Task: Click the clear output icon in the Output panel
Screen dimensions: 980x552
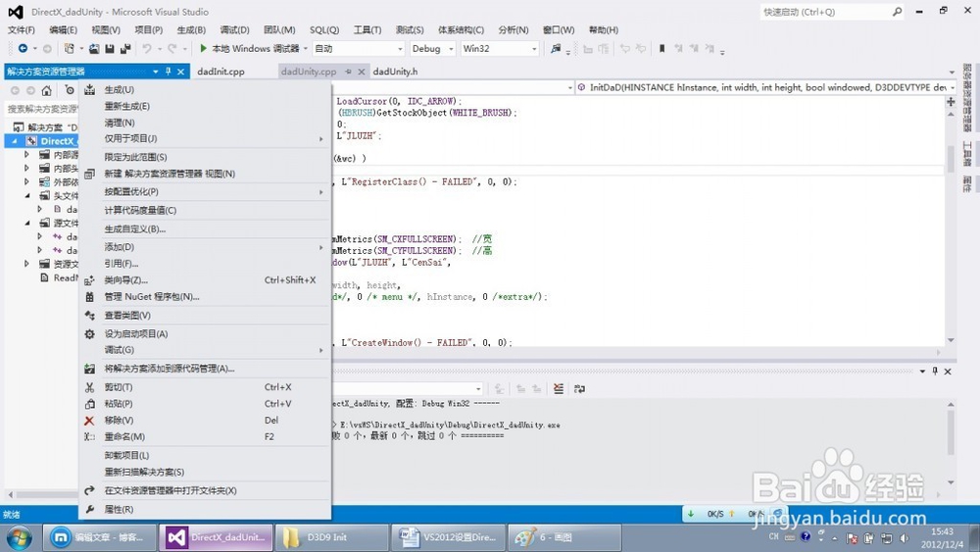Action: 559,389
